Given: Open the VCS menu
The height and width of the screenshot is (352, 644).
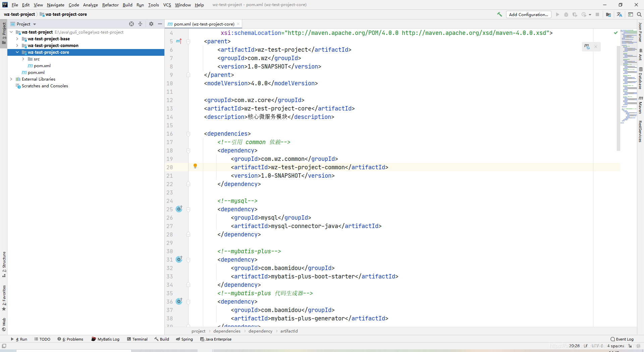Looking at the screenshot, I should 167,5.
